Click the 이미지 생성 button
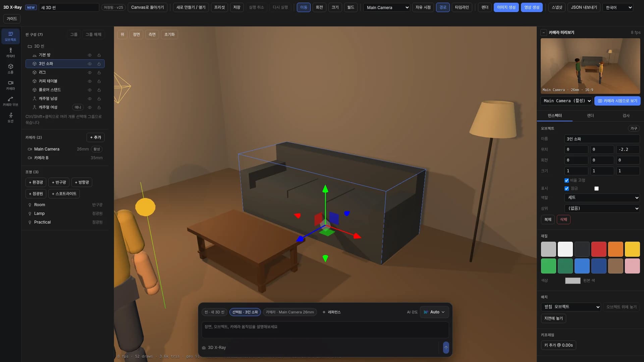Image resolution: width=644 pixels, height=362 pixels. tap(506, 7)
